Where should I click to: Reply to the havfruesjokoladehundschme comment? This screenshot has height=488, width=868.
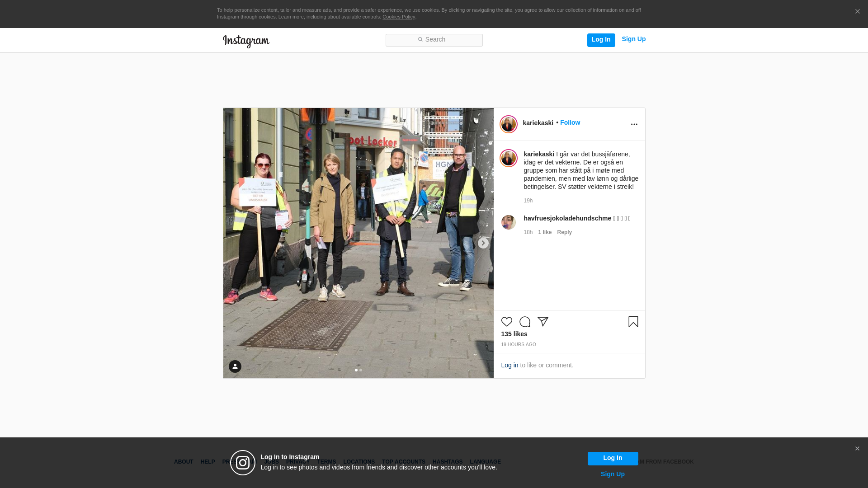click(564, 232)
